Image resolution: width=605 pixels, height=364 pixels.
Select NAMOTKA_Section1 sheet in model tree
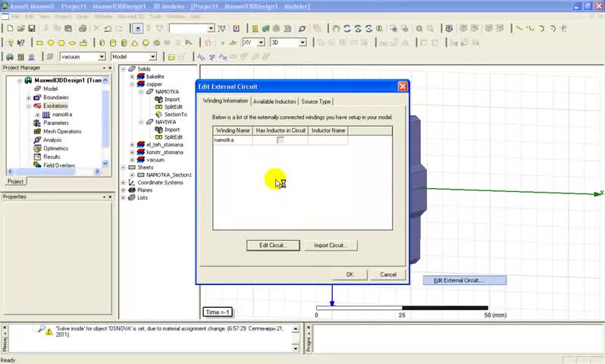[168, 175]
